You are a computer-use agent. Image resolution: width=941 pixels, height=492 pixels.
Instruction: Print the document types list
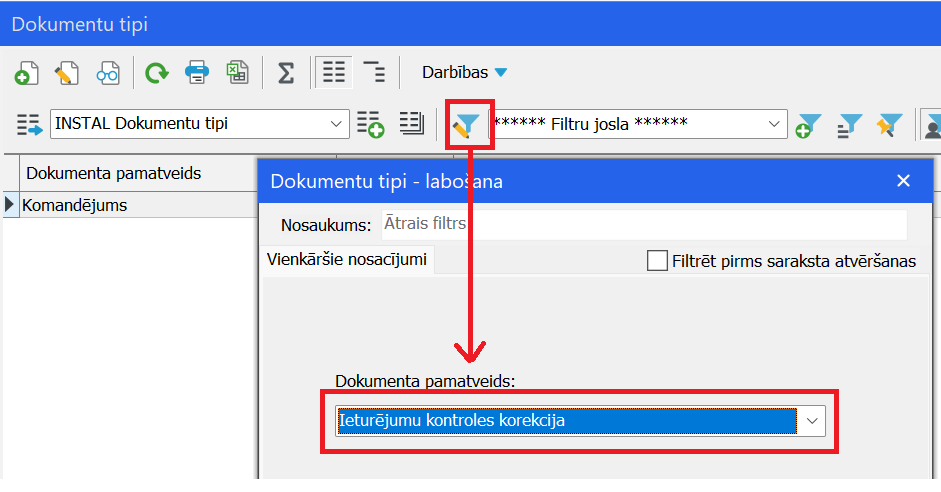point(197,73)
